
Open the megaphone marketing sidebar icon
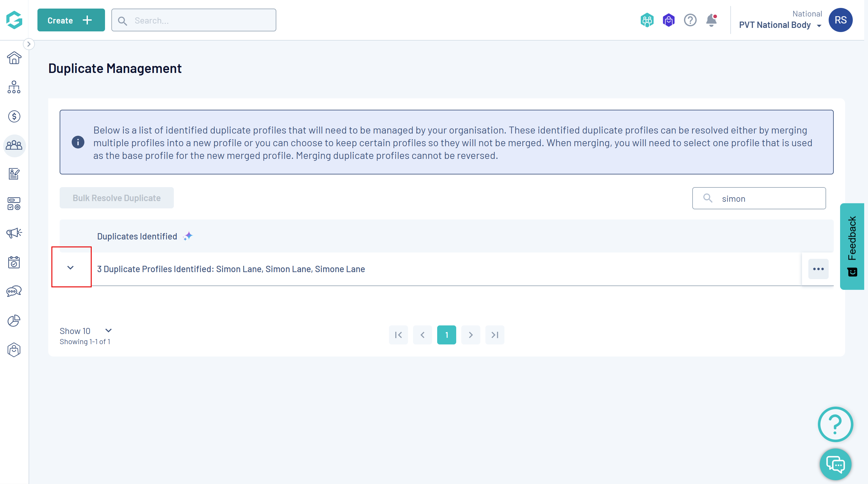[x=14, y=233]
